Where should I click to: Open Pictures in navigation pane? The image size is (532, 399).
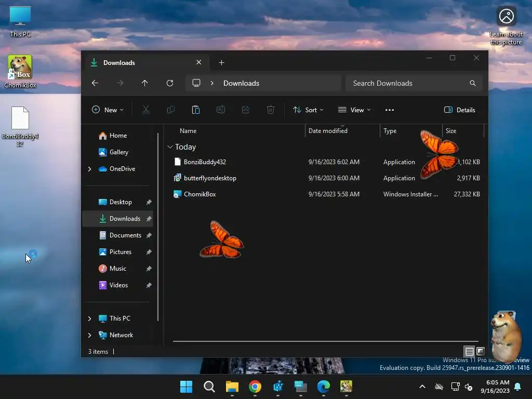pos(118,252)
